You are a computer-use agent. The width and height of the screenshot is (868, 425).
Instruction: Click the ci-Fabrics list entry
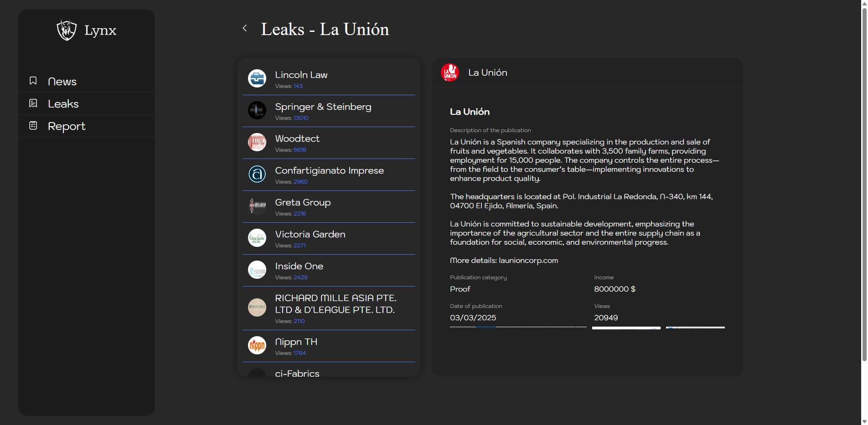coord(297,373)
